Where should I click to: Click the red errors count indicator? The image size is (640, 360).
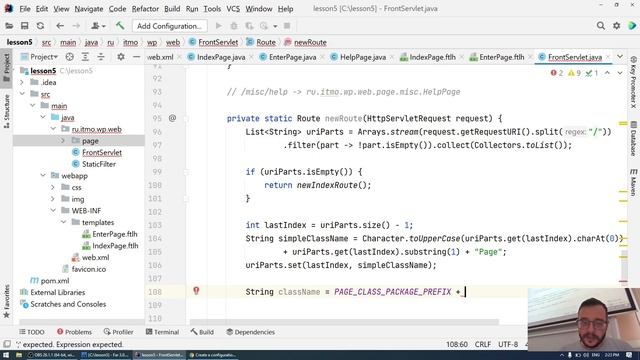(556, 73)
